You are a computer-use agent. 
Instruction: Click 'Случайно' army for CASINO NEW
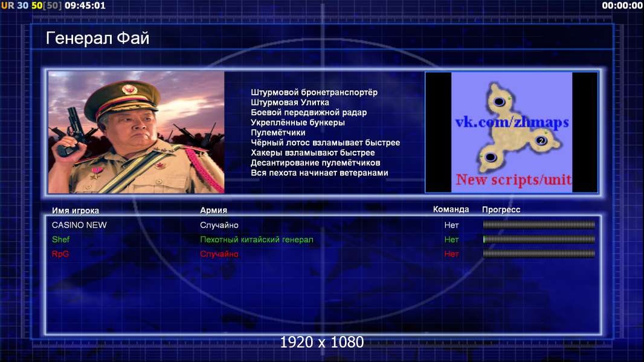[219, 225]
